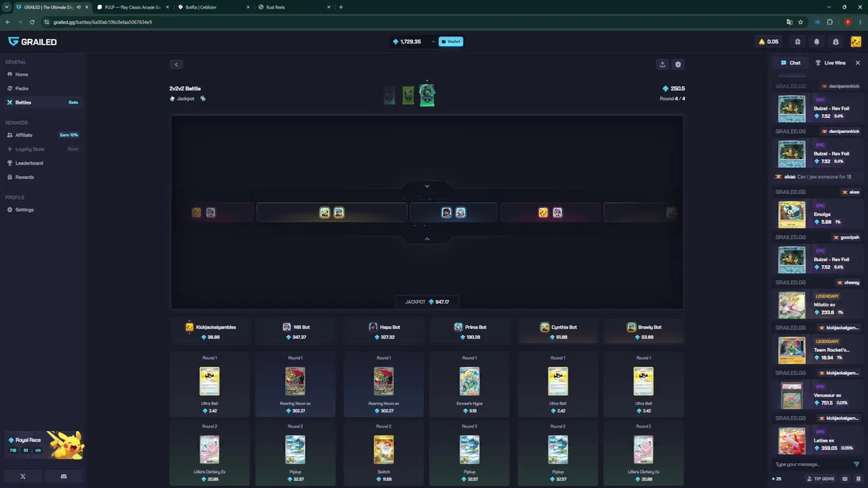Screen dimensions: 868x488
Task: Open the Discord link in the sidebar
Action: pyautogui.click(x=64, y=476)
